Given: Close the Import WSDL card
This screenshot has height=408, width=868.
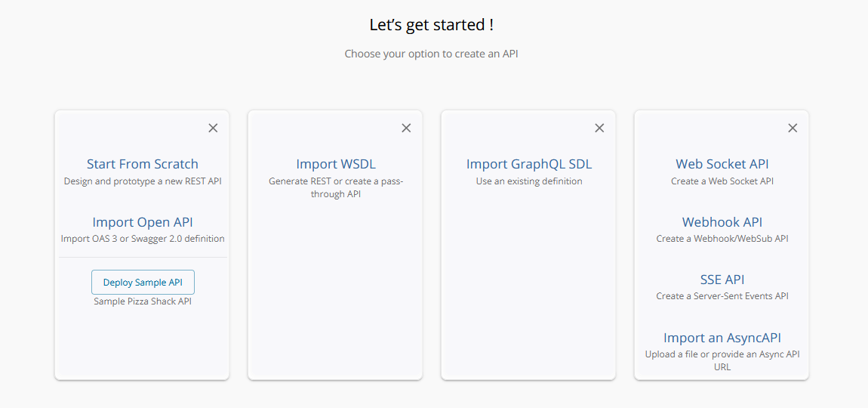Looking at the screenshot, I should (x=406, y=128).
